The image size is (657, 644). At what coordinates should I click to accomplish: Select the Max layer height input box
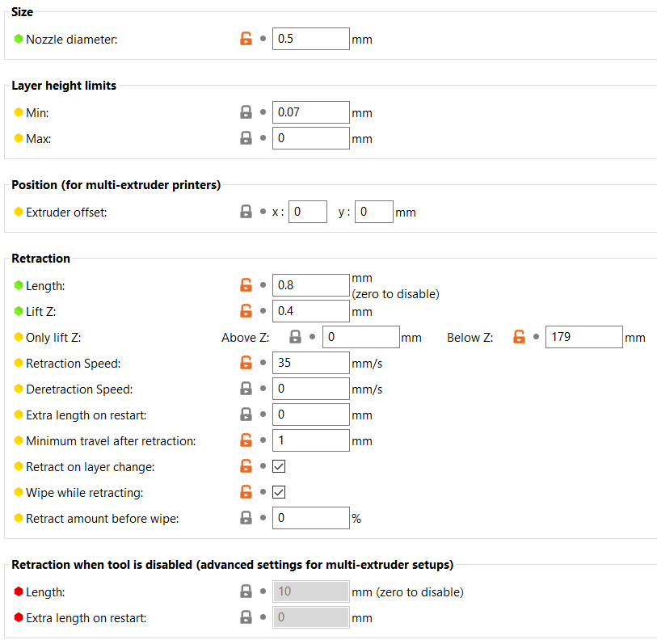[x=310, y=138]
